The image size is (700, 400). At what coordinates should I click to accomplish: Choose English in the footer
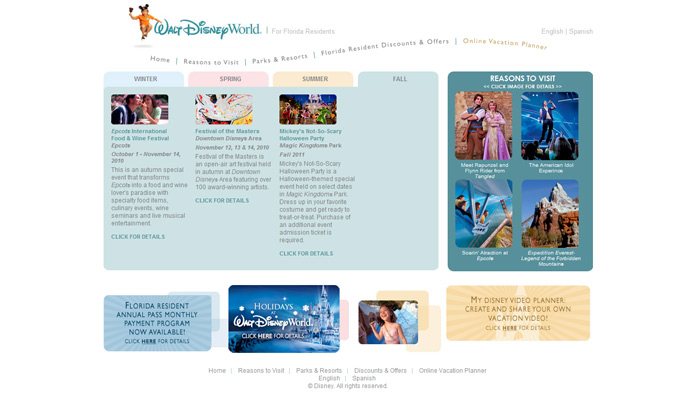coord(329,378)
